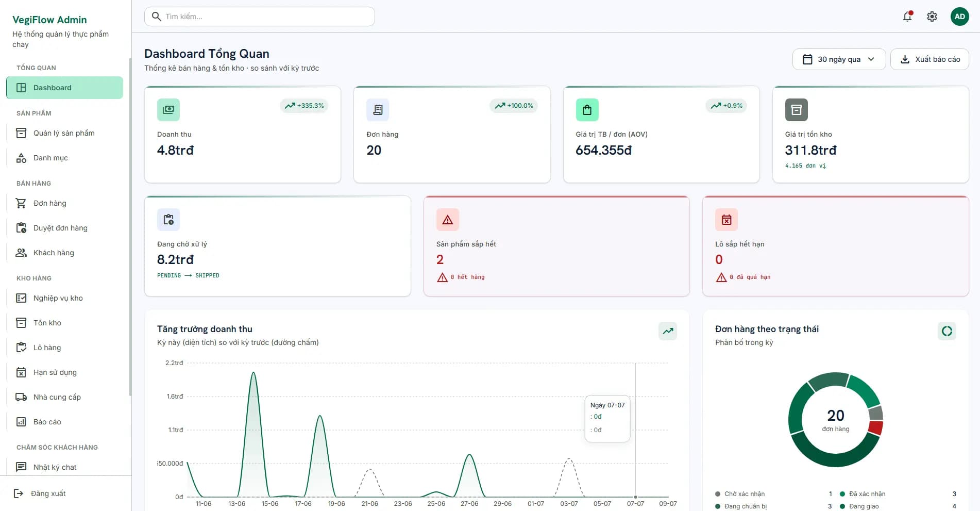The height and width of the screenshot is (511, 980).
Task: Click the AD user avatar
Action: pos(959,17)
